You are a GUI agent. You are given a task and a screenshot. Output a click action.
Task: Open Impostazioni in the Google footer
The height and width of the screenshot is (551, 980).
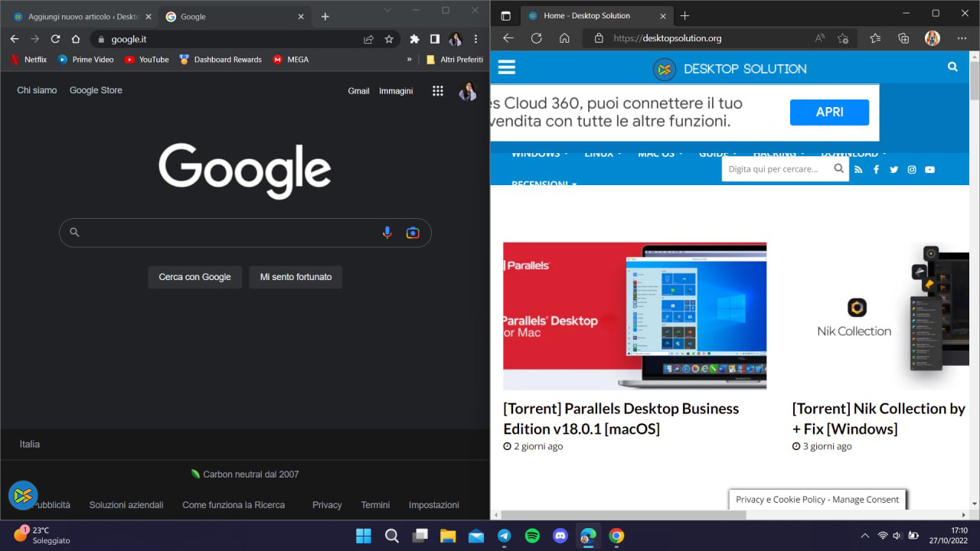tap(434, 505)
